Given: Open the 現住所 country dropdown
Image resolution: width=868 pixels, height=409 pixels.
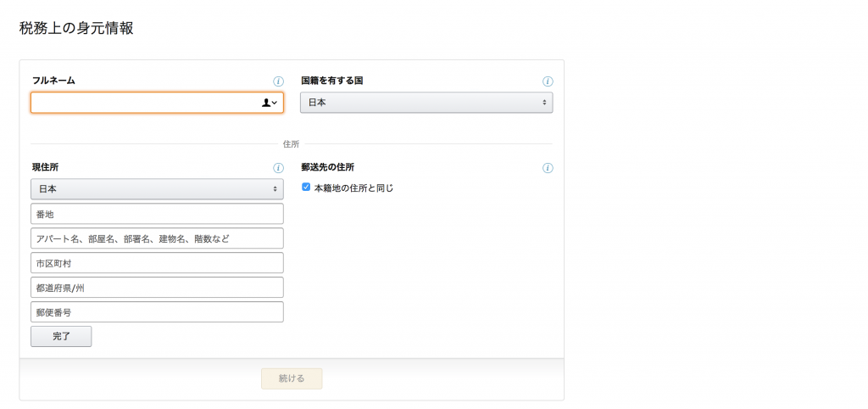Looking at the screenshot, I should pyautogui.click(x=157, y=189).
